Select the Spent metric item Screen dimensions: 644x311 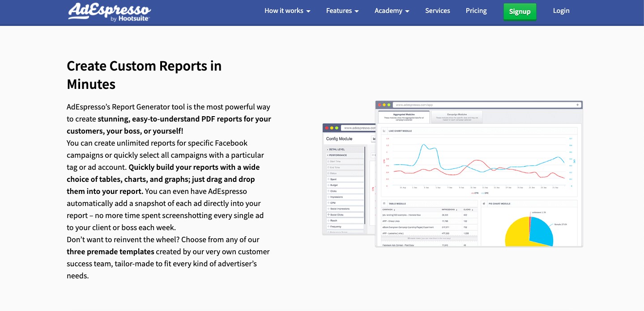[x=345, y=179]
